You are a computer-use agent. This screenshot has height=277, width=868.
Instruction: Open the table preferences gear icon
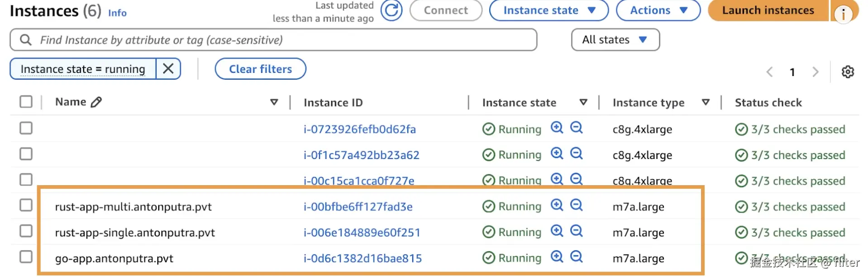coord(848,72)
